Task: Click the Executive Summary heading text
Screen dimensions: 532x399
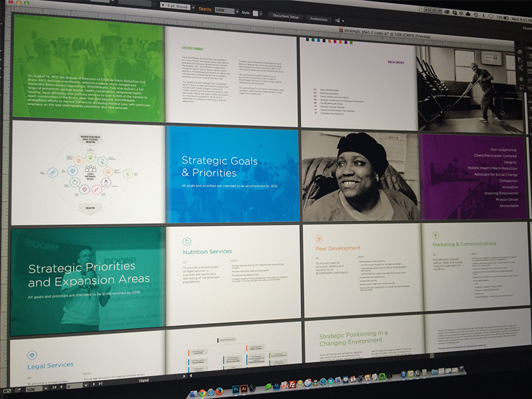Action: [192, 49]
